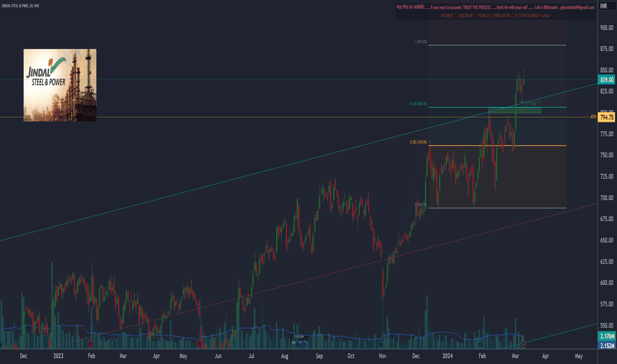The width and height of the screenshot is (617, 364).
Task: Click the 900.00 price axis label
Action: click(x=606, y=28)
